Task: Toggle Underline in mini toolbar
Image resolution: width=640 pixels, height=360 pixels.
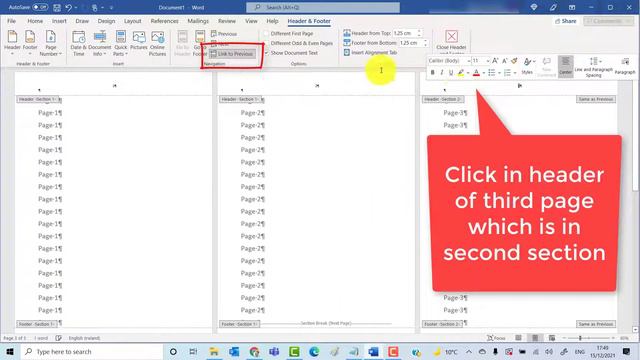Action: tap(451, 73)
